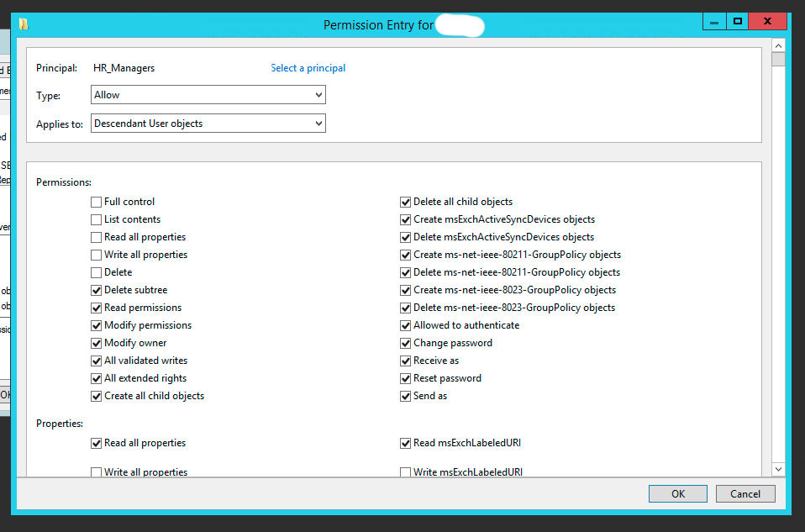Click the folder icon in title bar
Screen dimensions: 805x532
24,24
